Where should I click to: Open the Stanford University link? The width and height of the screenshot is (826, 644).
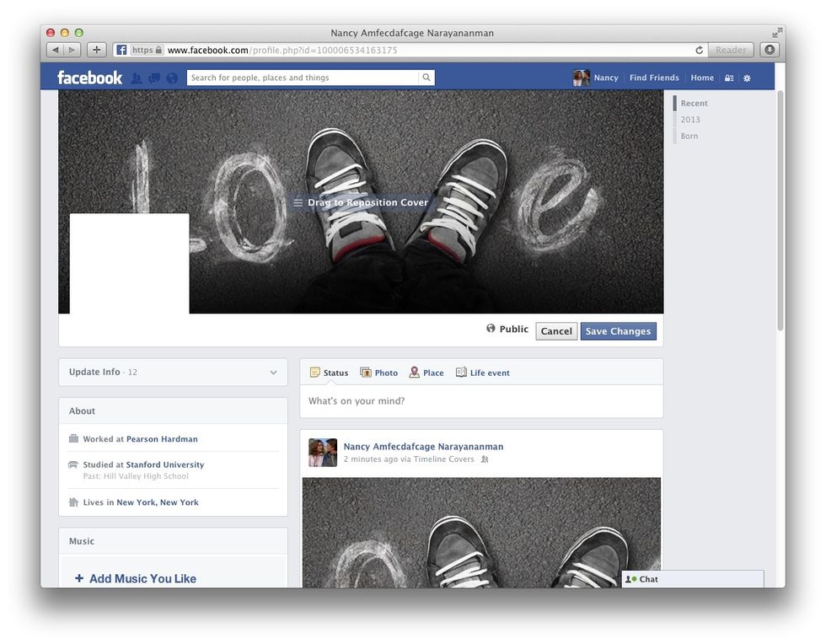click(x=165, y=464)
